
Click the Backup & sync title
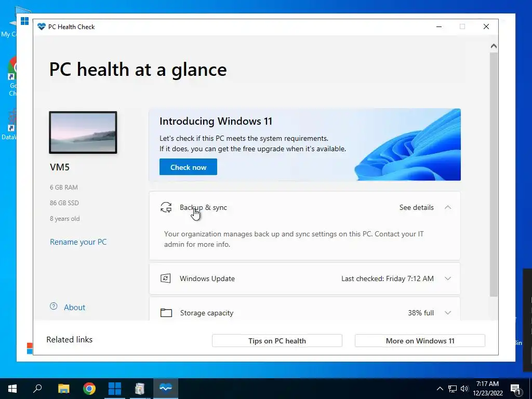(203, 207)
